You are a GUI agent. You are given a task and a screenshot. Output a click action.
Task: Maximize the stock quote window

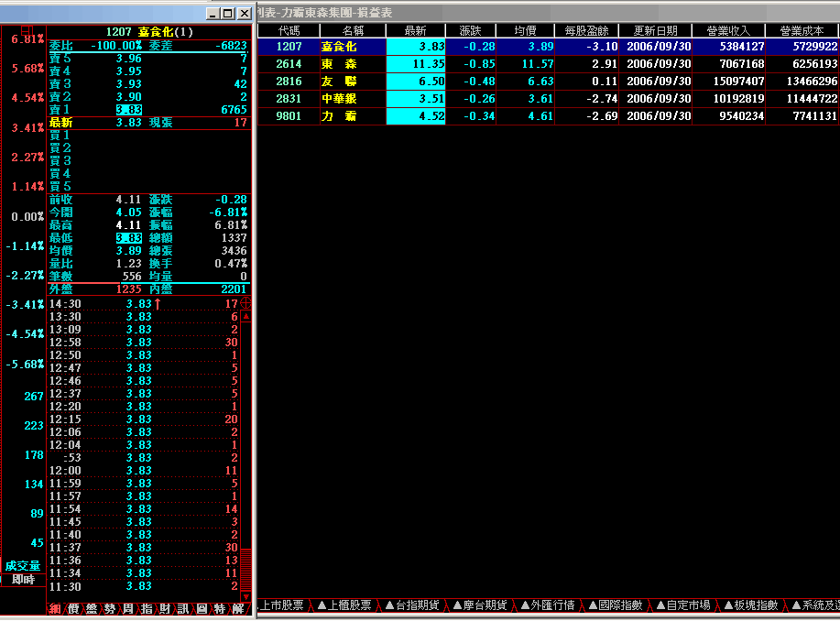[x=228, y=14]
